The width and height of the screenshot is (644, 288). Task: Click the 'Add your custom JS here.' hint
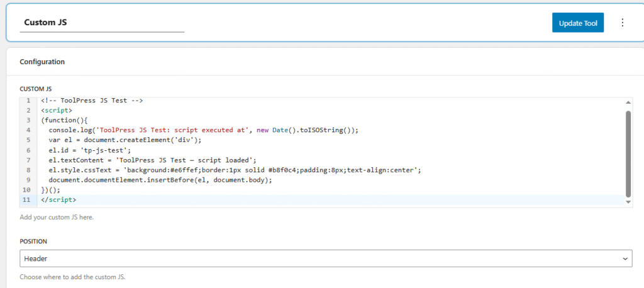(x=57, y=217)
